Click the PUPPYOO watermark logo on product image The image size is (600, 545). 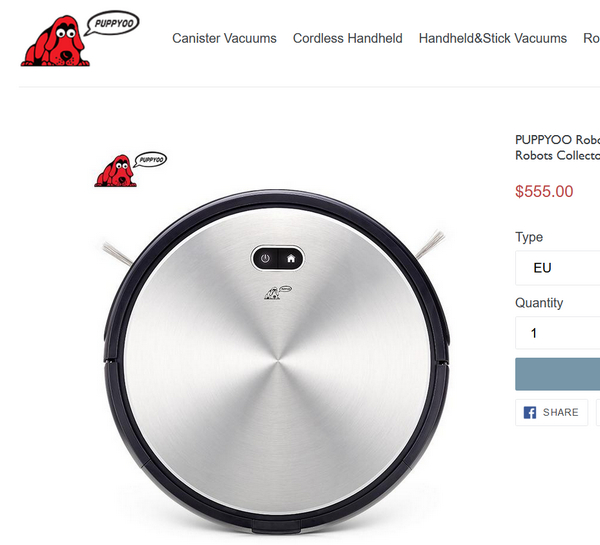point(130,169)
